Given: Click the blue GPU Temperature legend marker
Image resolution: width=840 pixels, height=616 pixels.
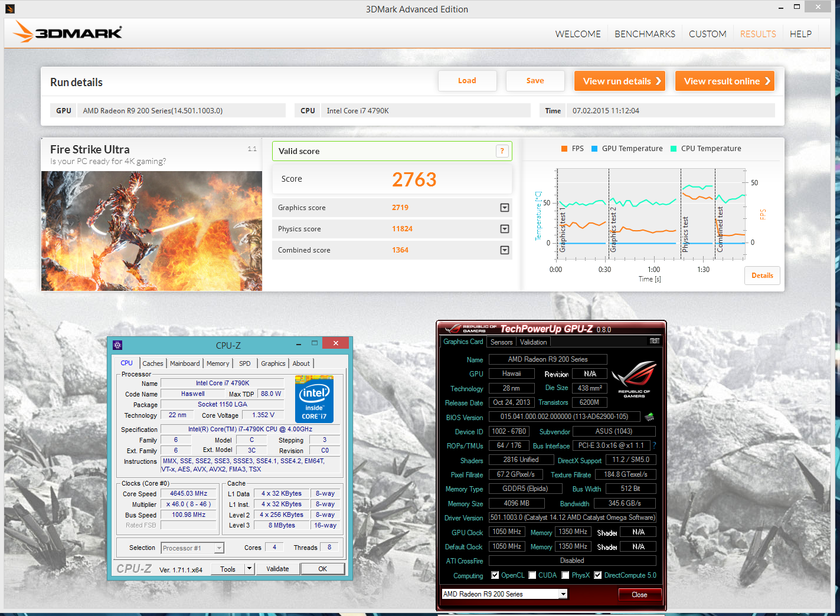Looking at the screenshot, I should tap(594, 149).
